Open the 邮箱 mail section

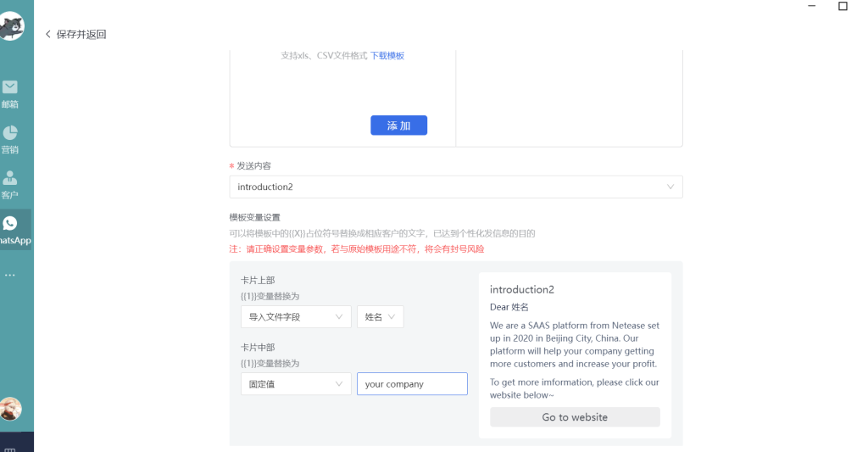click(x=10, y=93)
